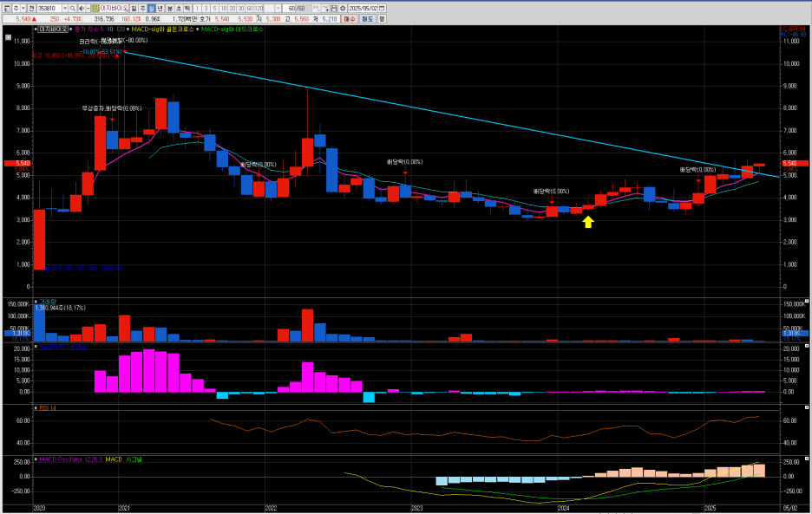The image size is (812, 514).
Task: Click the small grid icon at chart top-left
Action: pyautogui.click(x=8, y=37)
